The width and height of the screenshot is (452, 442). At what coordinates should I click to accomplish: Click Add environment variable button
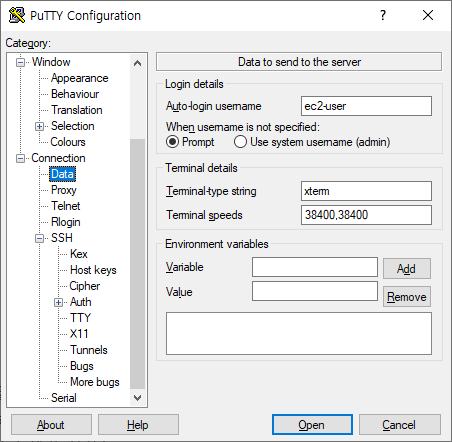[x=407, y=269]
